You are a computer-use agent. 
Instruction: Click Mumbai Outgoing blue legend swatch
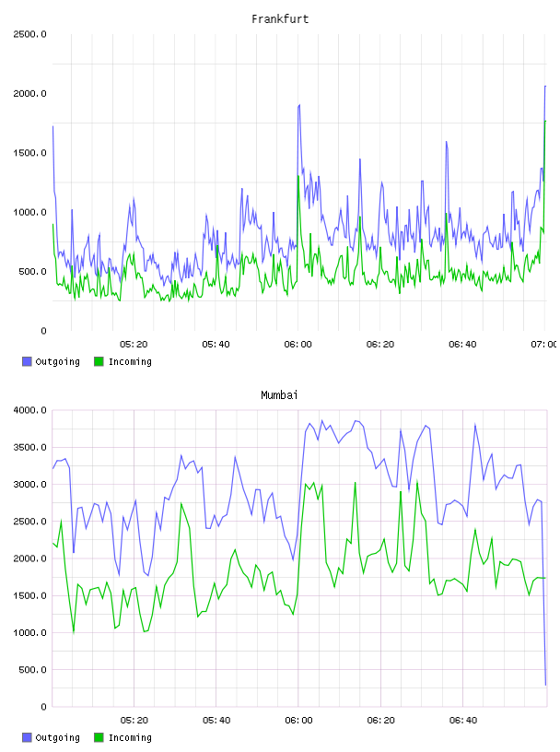point(27,737)
